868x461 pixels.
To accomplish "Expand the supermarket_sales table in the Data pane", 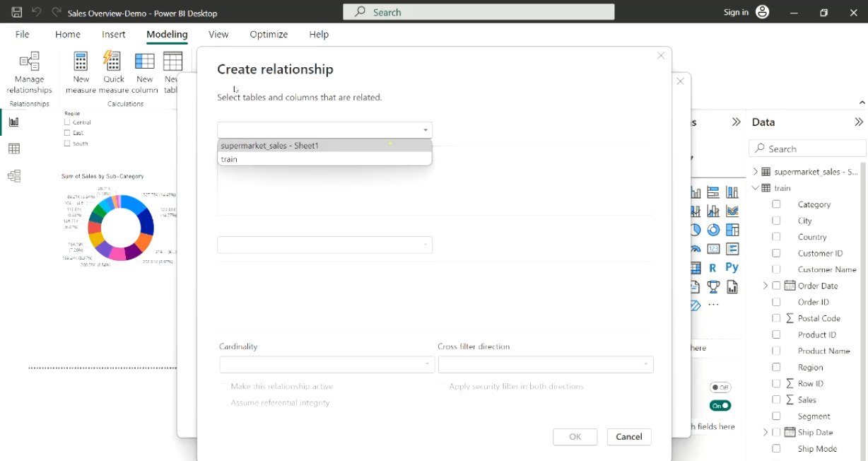I will pos(755,172).
